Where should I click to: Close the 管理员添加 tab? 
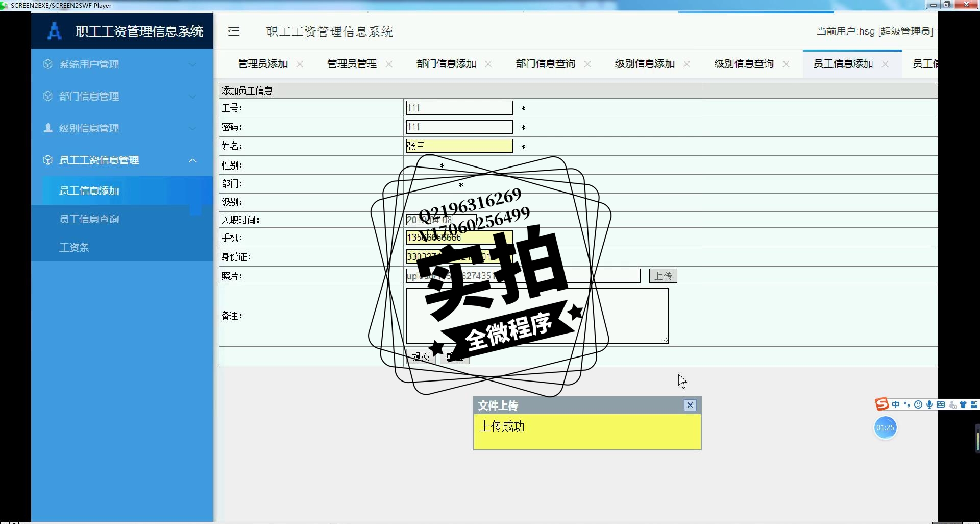[x=300, y=64]
